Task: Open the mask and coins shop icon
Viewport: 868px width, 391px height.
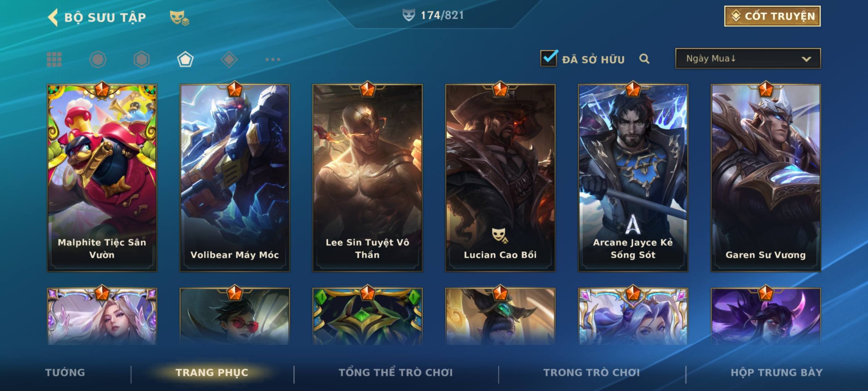Action: point(179,17)
